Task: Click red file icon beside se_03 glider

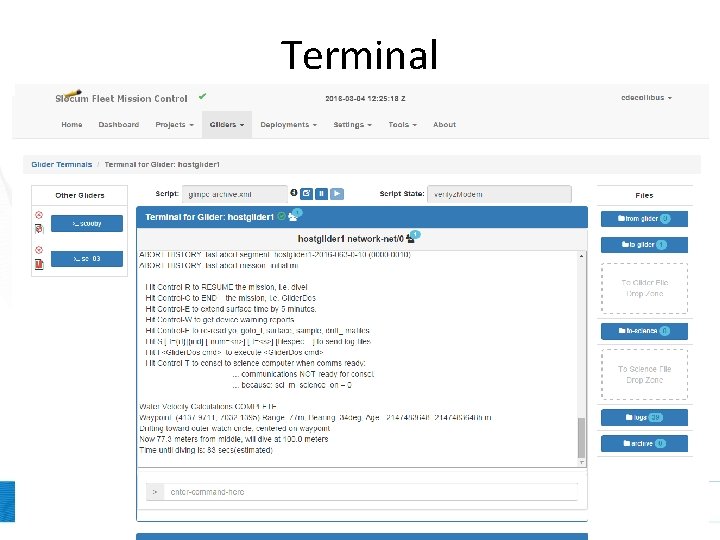Action: (39, 264)
